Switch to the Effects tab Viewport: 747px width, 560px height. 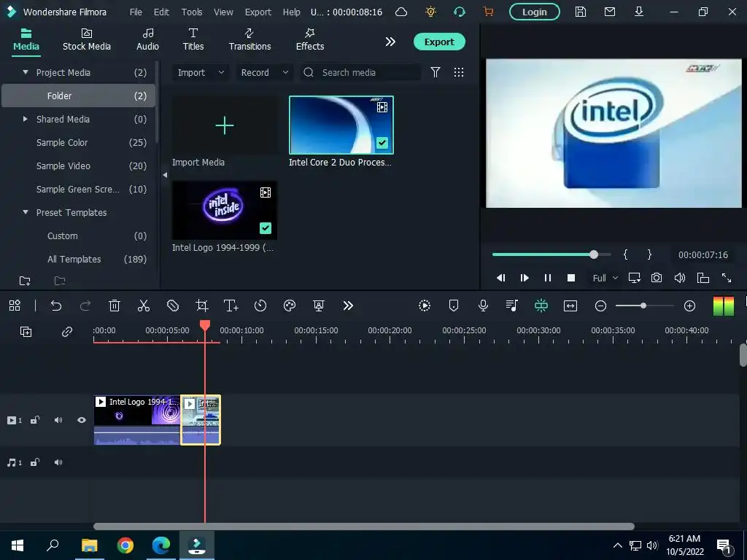point(310,39)
